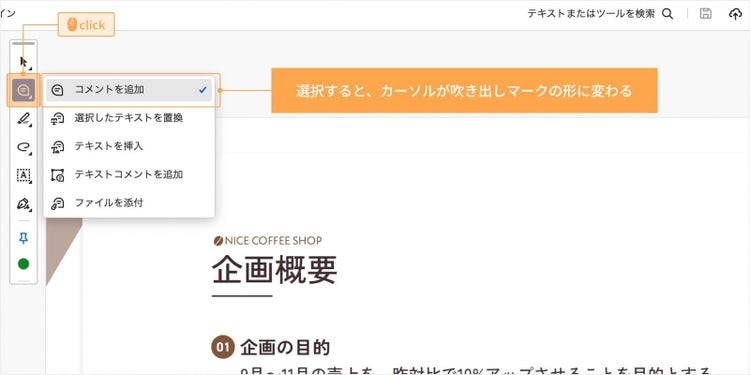Click the comment bubble tool in toolbar
The image size is (750, 375).
[23, 90]
